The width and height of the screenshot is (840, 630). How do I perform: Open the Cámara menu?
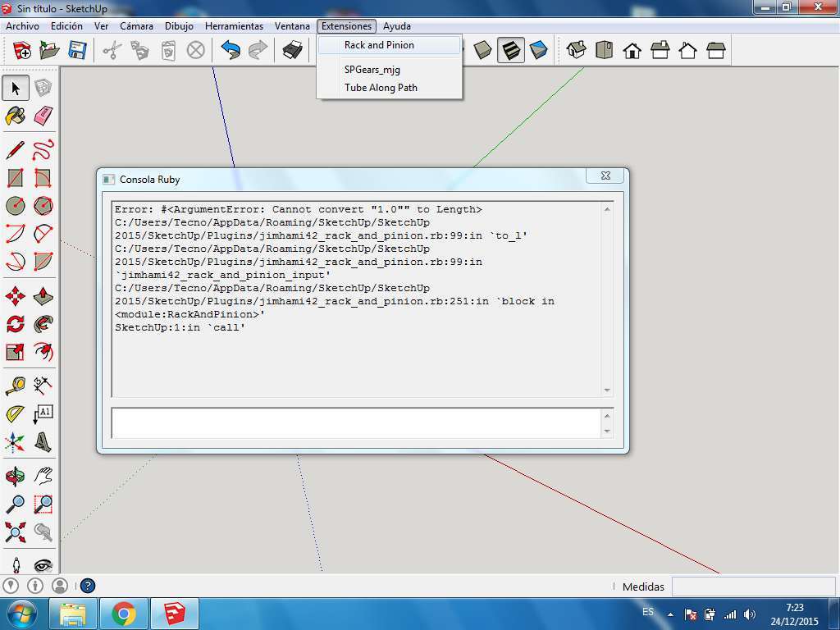(137, 25)
